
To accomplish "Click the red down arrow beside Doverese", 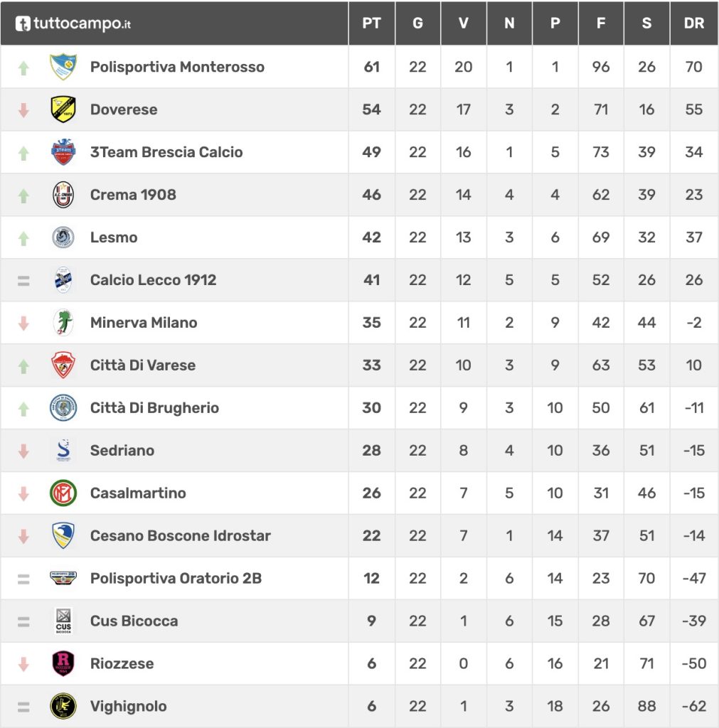I will click(x=23, y=110).
